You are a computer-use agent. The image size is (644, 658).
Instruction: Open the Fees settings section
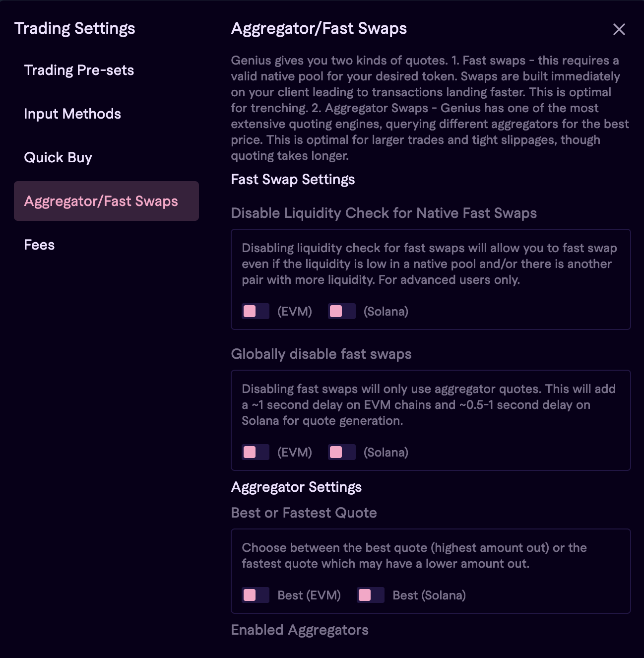39,245
